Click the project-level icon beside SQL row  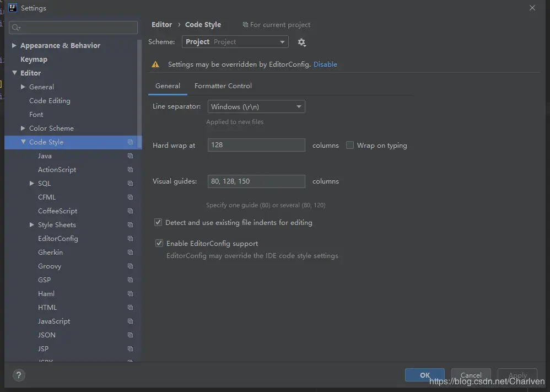(x=130, y=184)
